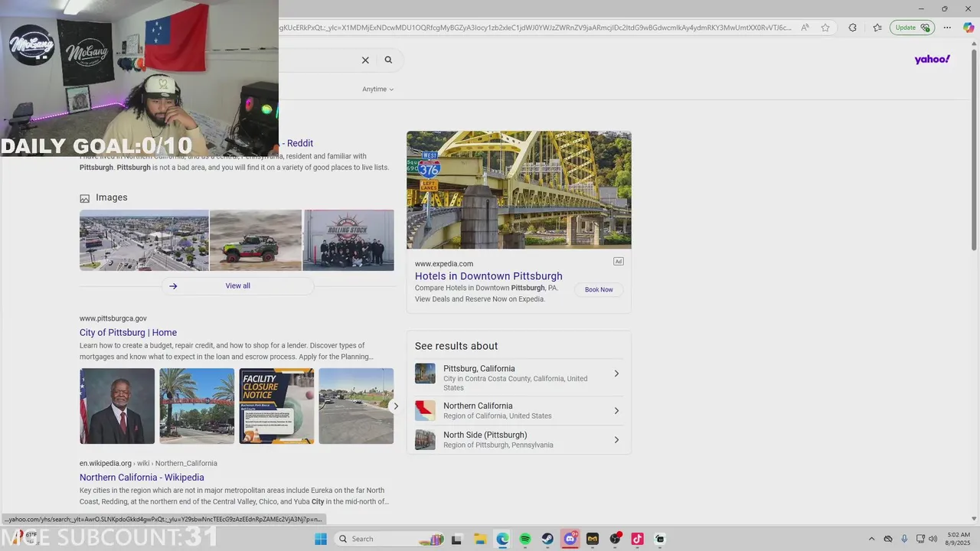Open browser Extensions puzzle icon

click(x=853, y=28)
